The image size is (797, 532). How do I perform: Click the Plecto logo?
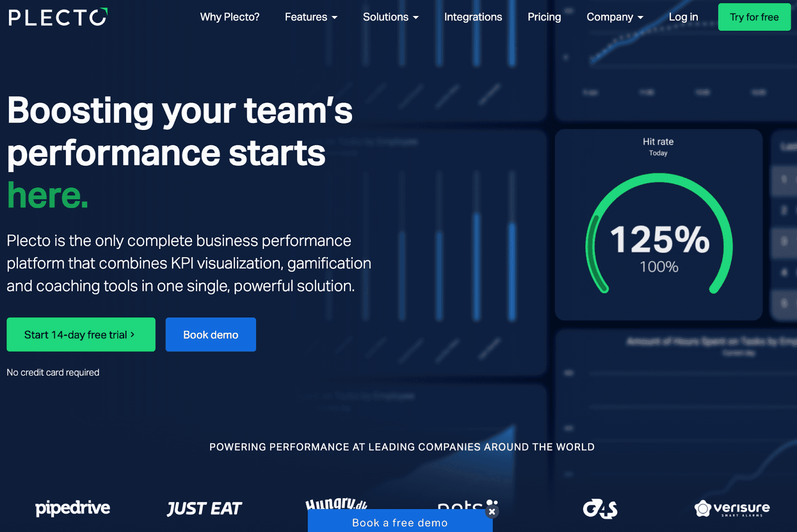[58, 17]
